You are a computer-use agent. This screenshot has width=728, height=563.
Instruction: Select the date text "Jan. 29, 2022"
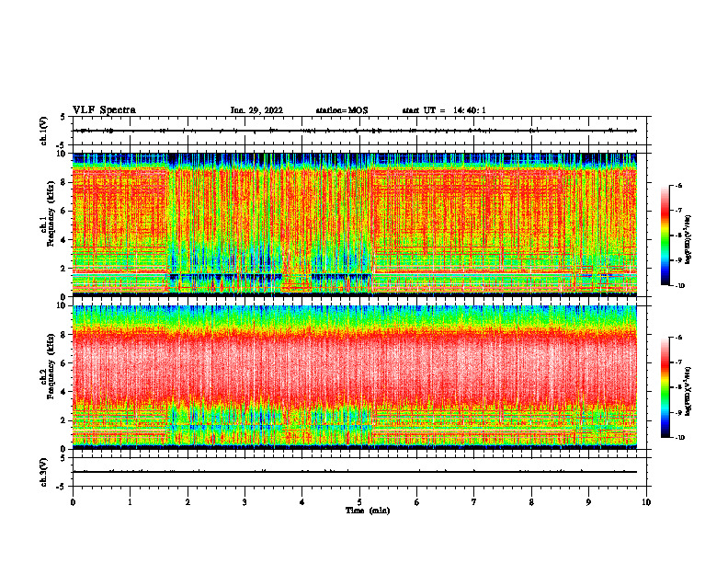[256, 110]
